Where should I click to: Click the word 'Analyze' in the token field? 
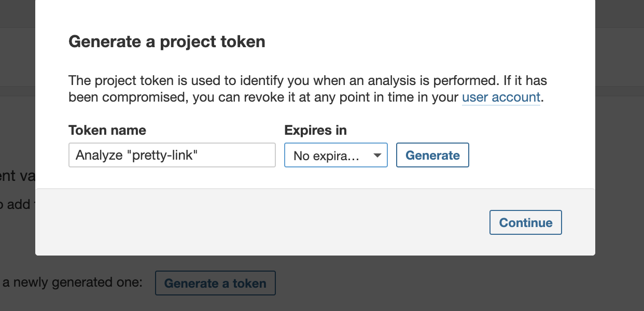click(99, 155)
